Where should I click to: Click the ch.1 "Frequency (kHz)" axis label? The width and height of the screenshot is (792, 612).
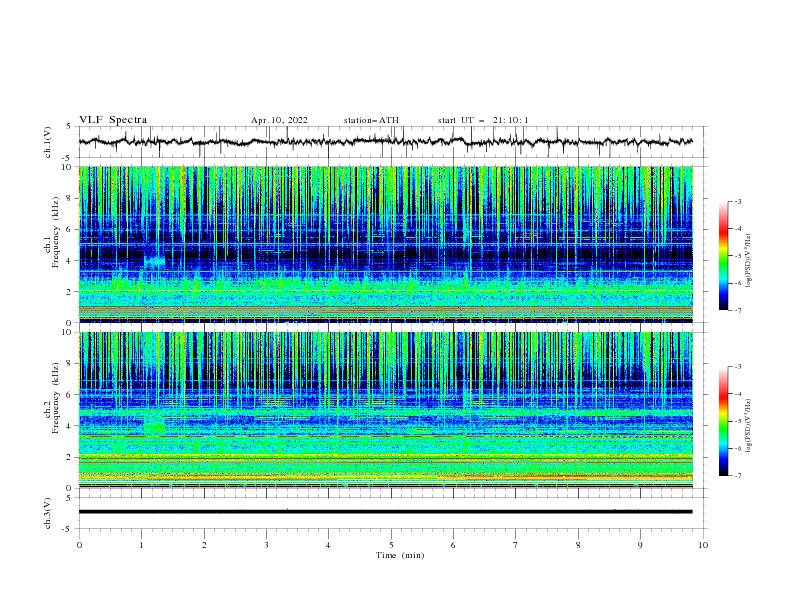click(x=56, y=232)
